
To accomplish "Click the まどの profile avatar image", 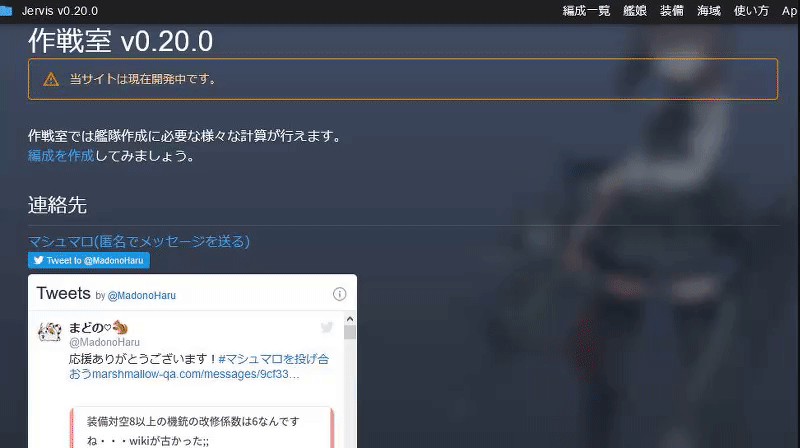I will point(49,332).
